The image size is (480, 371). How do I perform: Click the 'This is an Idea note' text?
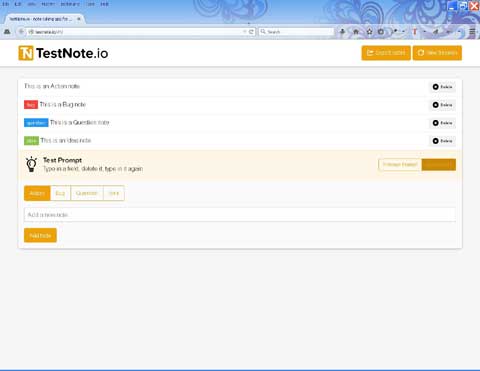pos(66,140)
